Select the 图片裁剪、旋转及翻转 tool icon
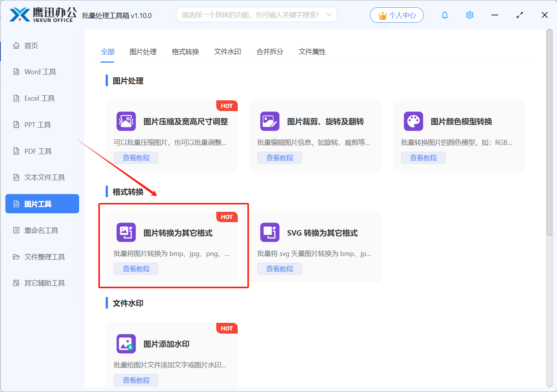This screenshot has height=392, width=557. (x=270, y=121)
